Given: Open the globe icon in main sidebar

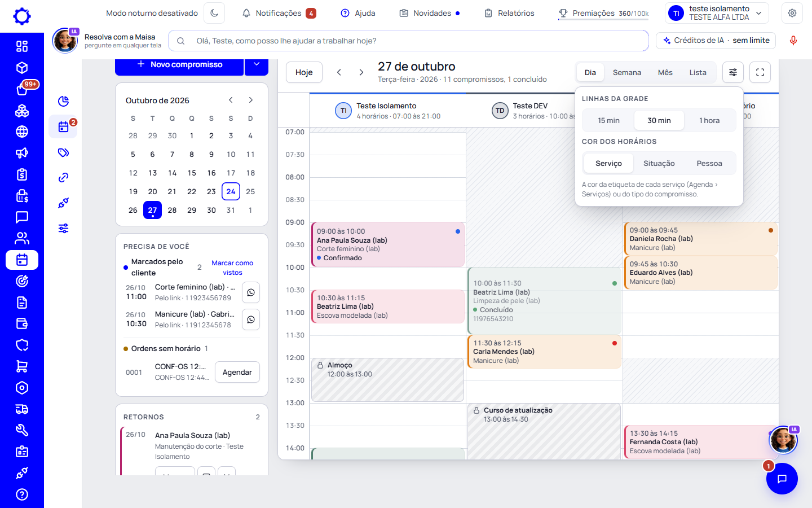Looking at the screenshot, I should click(22, 132).
